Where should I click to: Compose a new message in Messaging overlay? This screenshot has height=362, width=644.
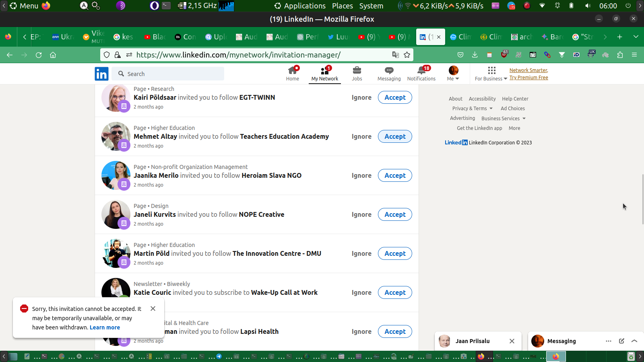pos(621,341)
